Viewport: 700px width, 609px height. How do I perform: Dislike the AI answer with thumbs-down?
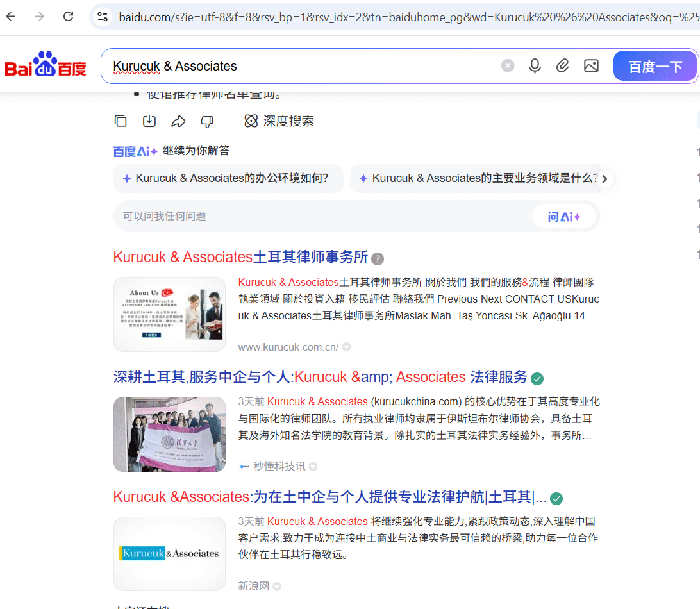(x=207, y=121)
